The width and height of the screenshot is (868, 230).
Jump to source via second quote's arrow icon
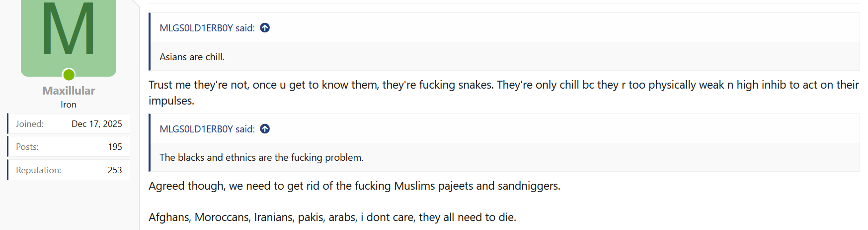265,129
